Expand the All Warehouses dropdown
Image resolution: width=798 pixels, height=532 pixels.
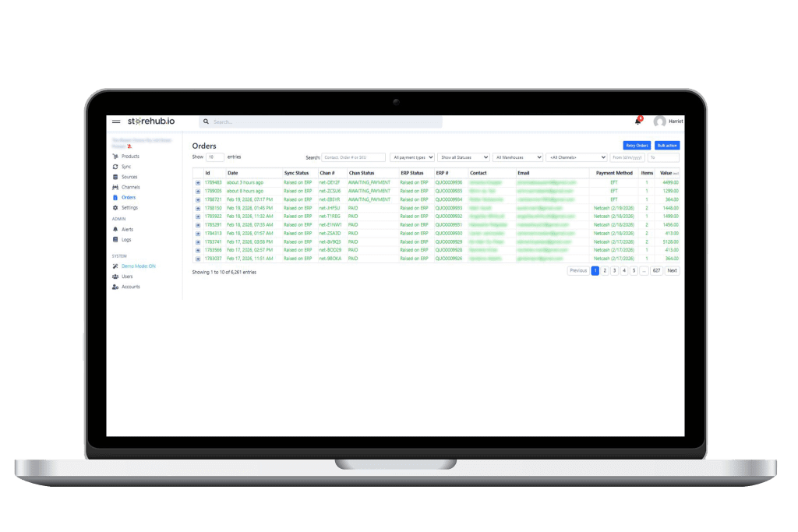(517, 157)
